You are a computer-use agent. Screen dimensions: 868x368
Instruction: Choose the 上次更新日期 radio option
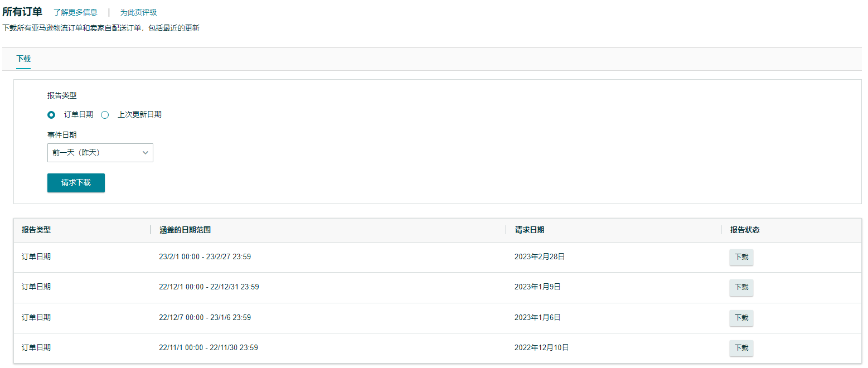click(x=105, y=115)
